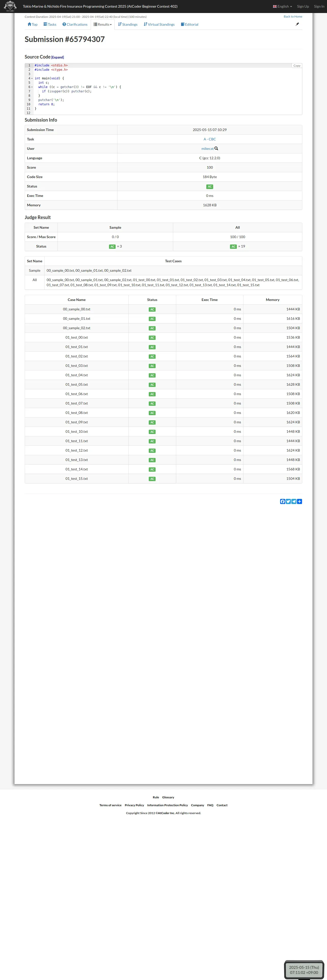Expand the source code view
Image resolution: width=327 pixels, height=980 pixels.
tap(58, 57)
